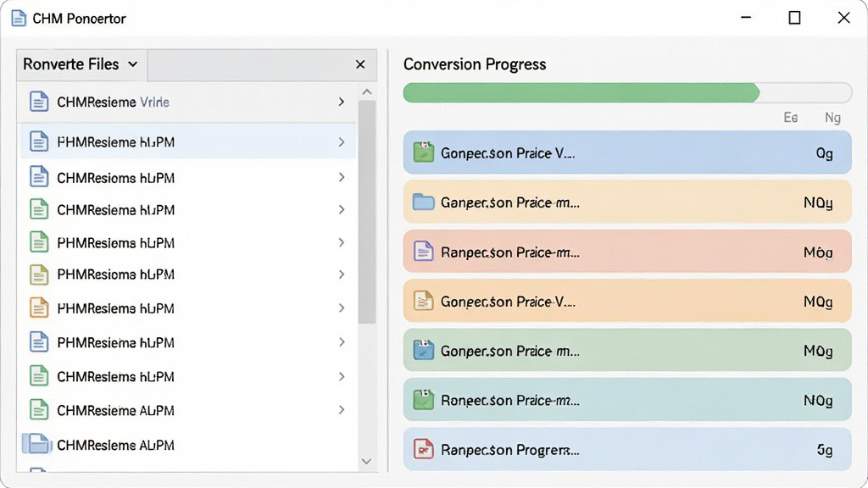Image resolution: width=868 pixels, height=488 pixels.
Task: Close the file panel with X button
Action: click(x=360, y=64)
